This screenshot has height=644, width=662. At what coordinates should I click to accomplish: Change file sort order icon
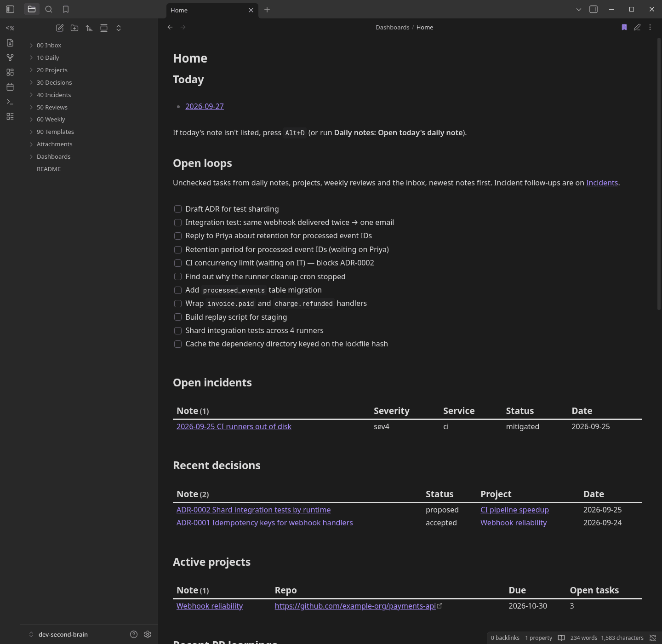coord(89,28)
